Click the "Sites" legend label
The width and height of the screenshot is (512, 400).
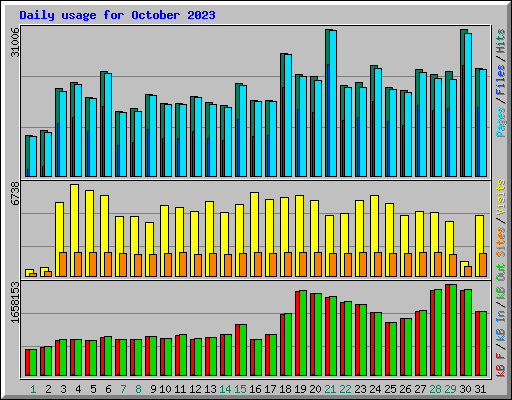501,242
